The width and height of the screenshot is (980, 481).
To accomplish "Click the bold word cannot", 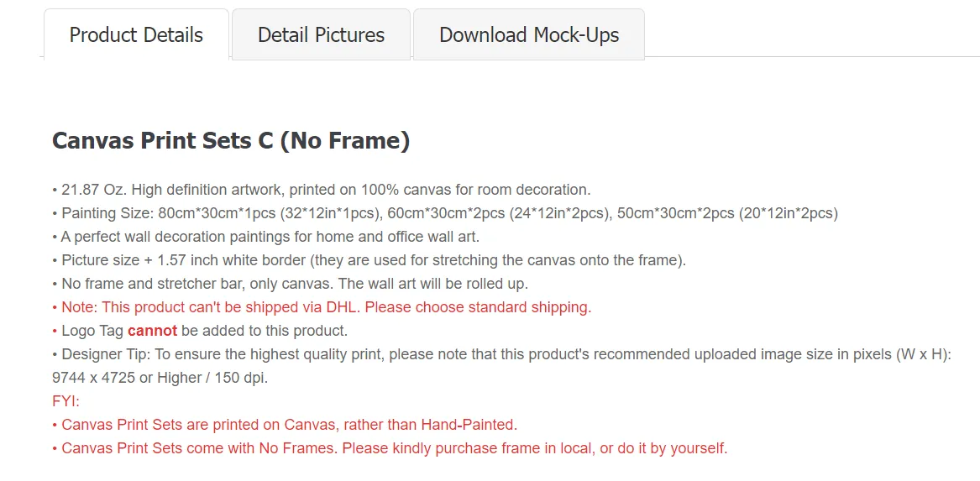I will point(153,331).
